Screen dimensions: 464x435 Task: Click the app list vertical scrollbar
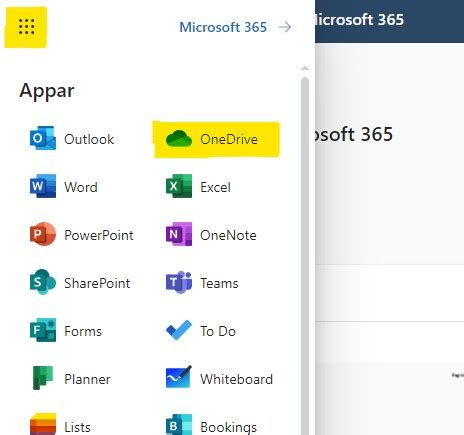pos(305,256)
